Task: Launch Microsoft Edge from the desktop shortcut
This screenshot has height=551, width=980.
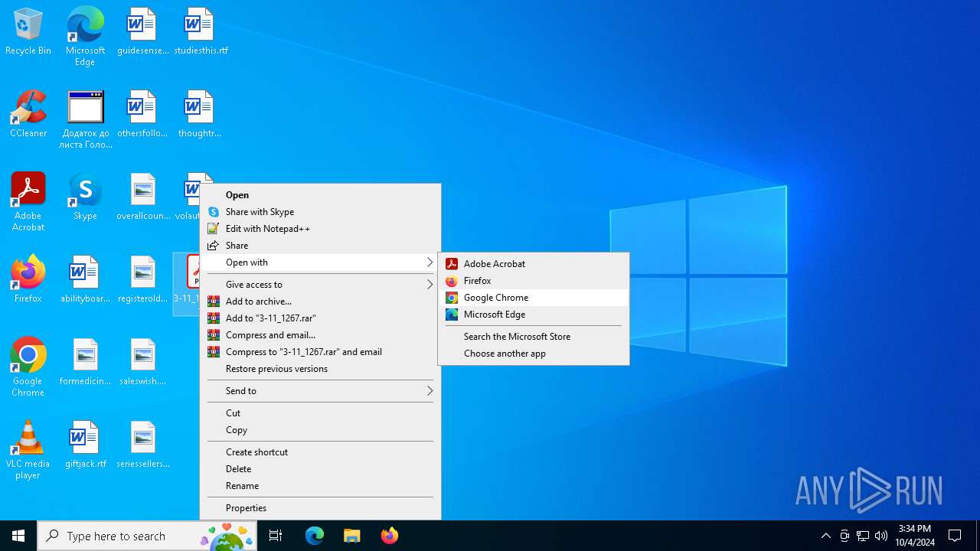Action: (x=85, y=37)
